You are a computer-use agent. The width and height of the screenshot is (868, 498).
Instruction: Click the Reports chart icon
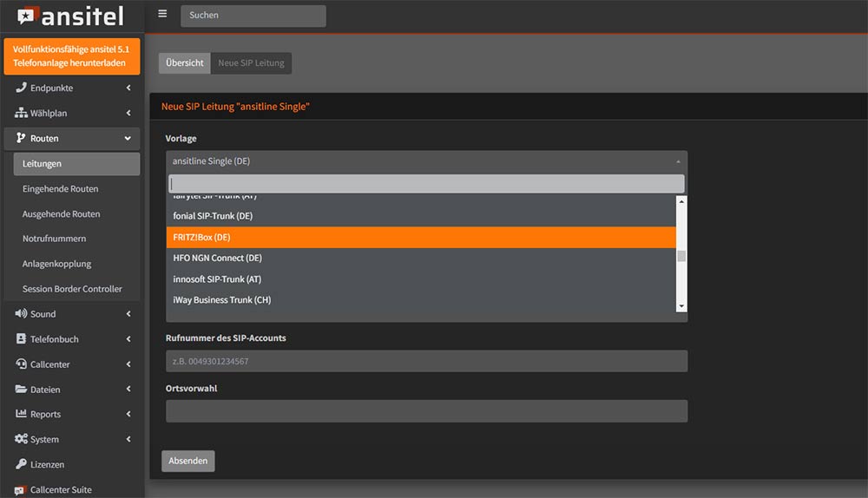point(21,414)
